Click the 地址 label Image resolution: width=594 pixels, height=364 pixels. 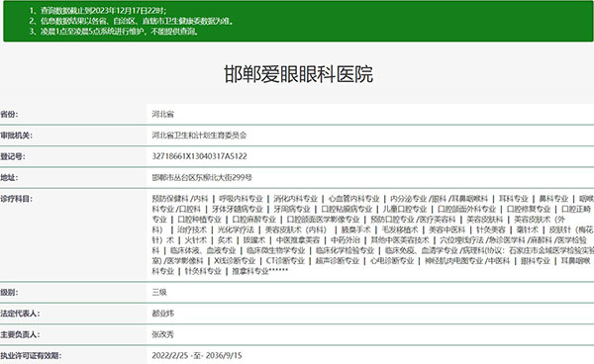click(9, 178)
